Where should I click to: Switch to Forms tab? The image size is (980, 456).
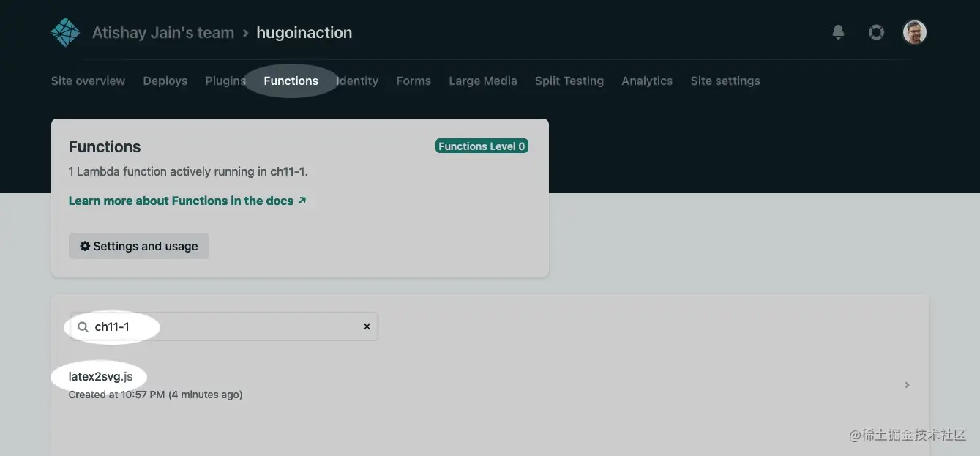click(414, 81)
